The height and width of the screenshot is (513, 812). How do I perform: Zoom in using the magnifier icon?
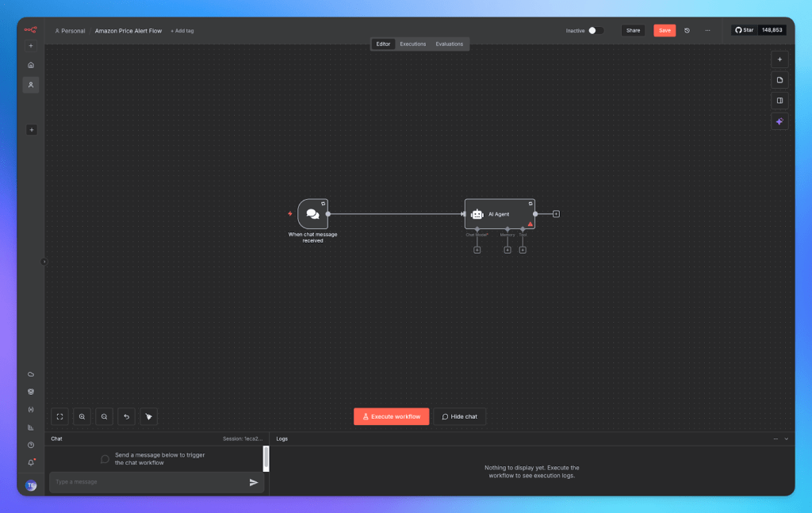82,416
